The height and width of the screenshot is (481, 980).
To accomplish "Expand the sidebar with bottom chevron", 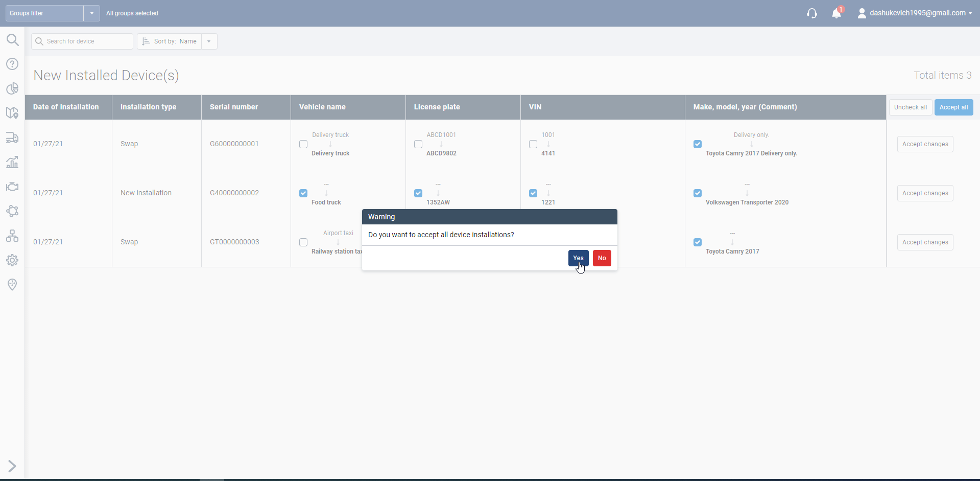I will [x=12, y=466].
